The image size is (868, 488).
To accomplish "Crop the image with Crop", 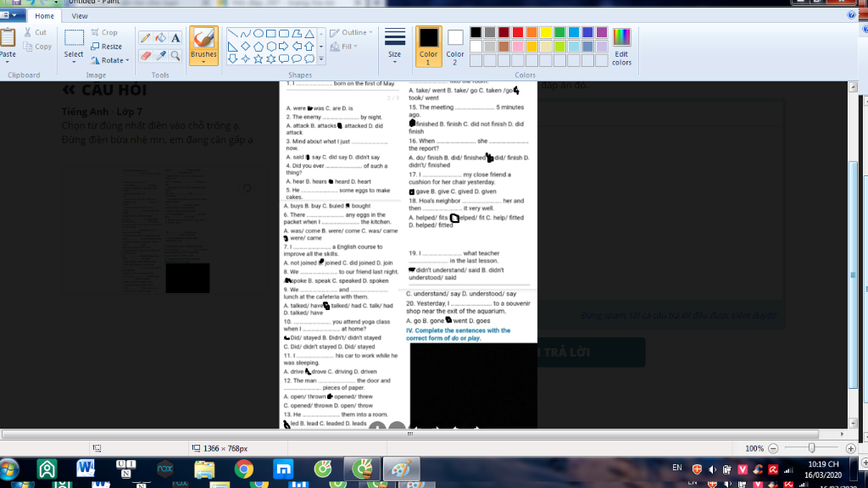I will click(104, 33).
